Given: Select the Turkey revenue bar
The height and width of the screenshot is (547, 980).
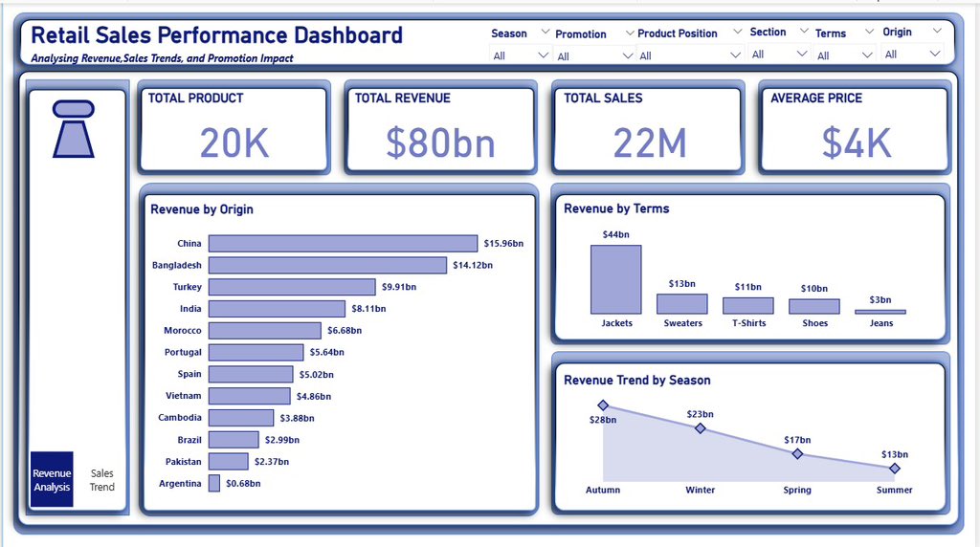Looking at the screenshot, I should coord(292,287).
